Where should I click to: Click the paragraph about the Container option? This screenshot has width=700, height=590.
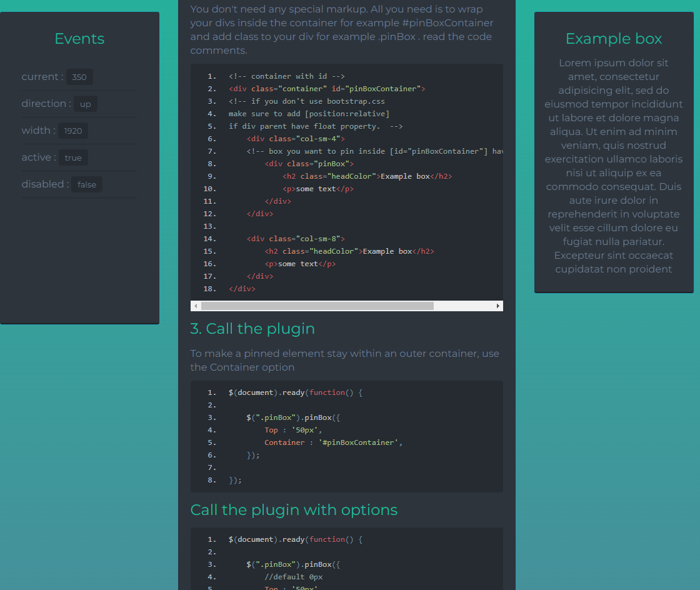pyautogui.click(x=344, y=360)
